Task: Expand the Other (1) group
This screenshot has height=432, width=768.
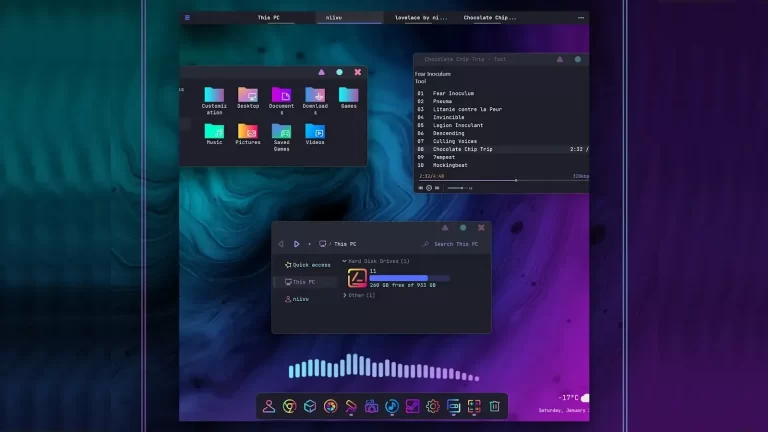Action: [345, 296]
